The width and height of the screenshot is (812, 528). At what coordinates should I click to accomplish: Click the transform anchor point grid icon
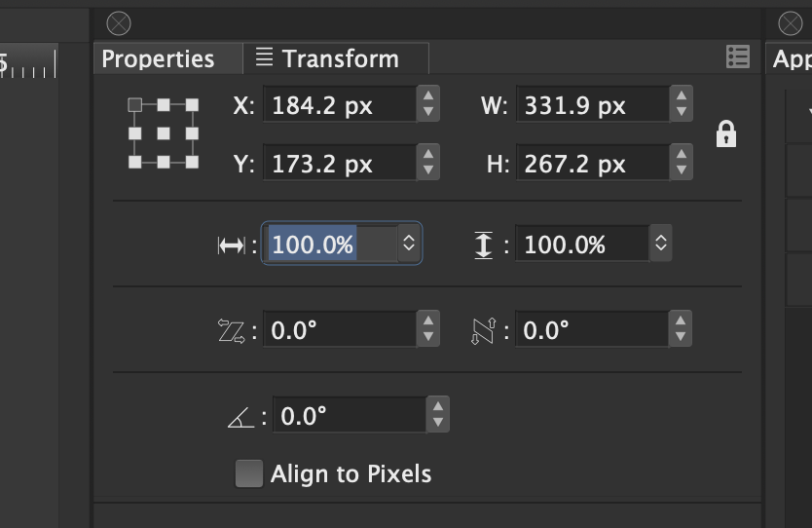coord(164,133)
